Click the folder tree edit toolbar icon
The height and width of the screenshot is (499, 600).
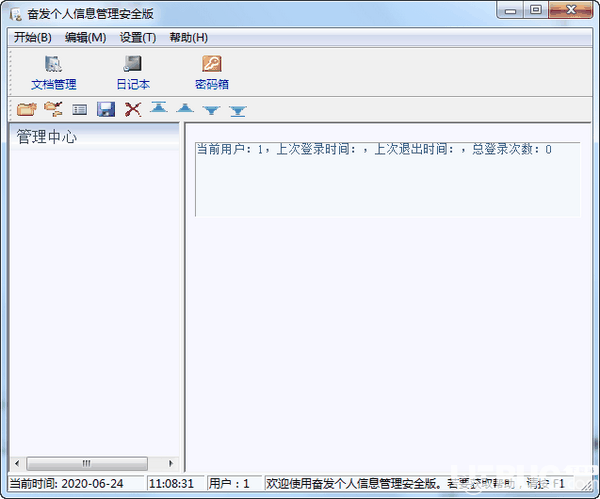tap(53, 109)
